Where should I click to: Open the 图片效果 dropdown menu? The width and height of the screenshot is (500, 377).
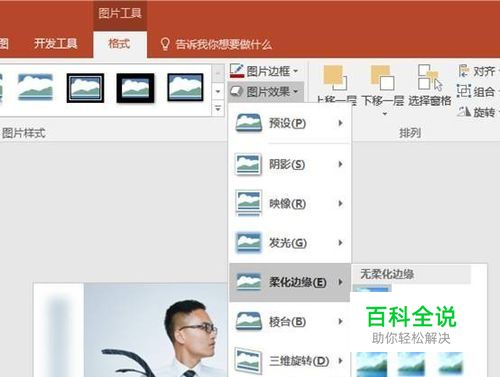tap(265, 92)
